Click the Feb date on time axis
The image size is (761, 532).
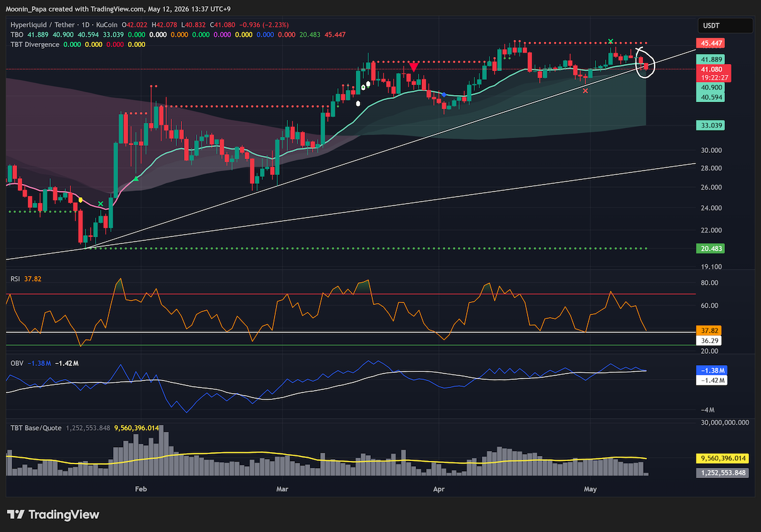141,489
